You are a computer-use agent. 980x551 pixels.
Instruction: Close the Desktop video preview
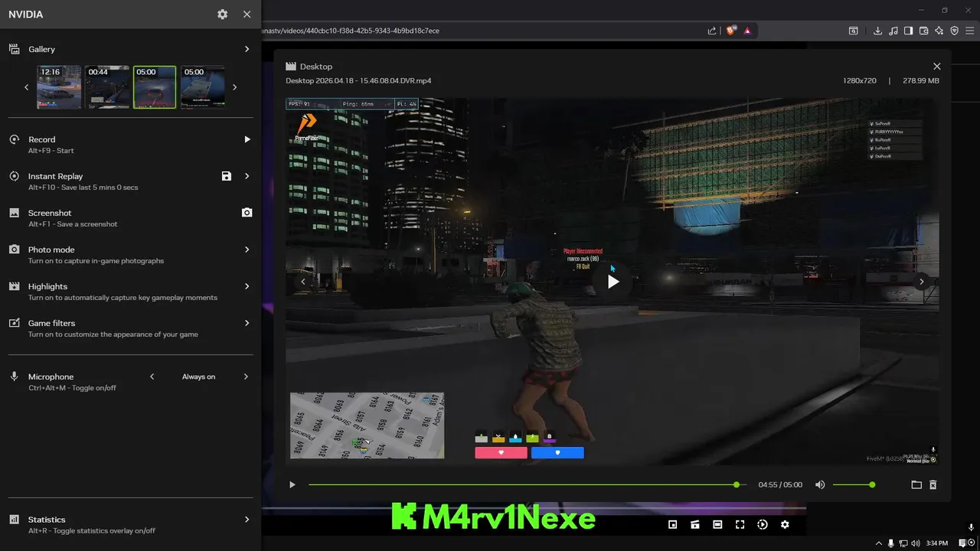click(936, 67)
